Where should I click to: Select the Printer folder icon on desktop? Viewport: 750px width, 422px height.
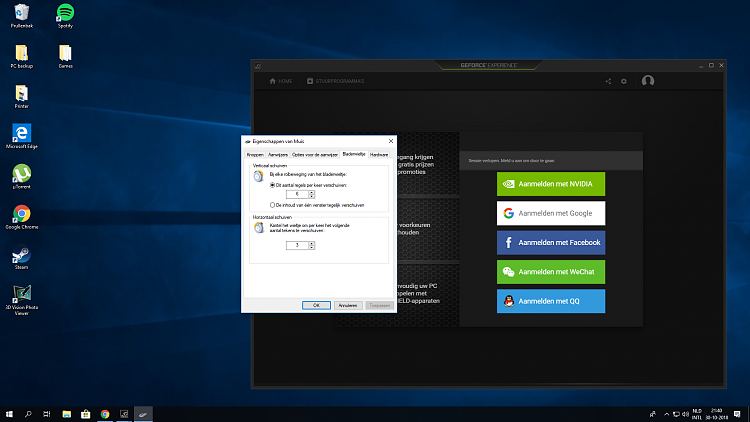tap(22, 96)
